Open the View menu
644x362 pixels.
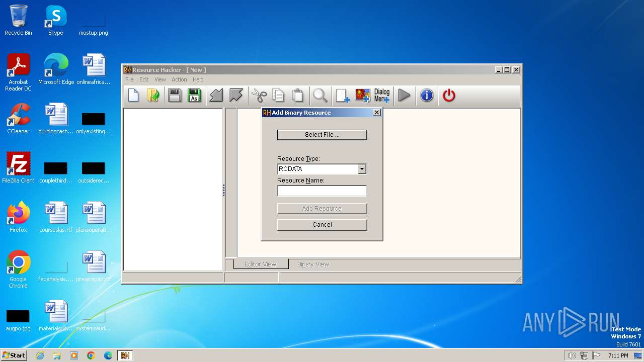pos(160,79)
